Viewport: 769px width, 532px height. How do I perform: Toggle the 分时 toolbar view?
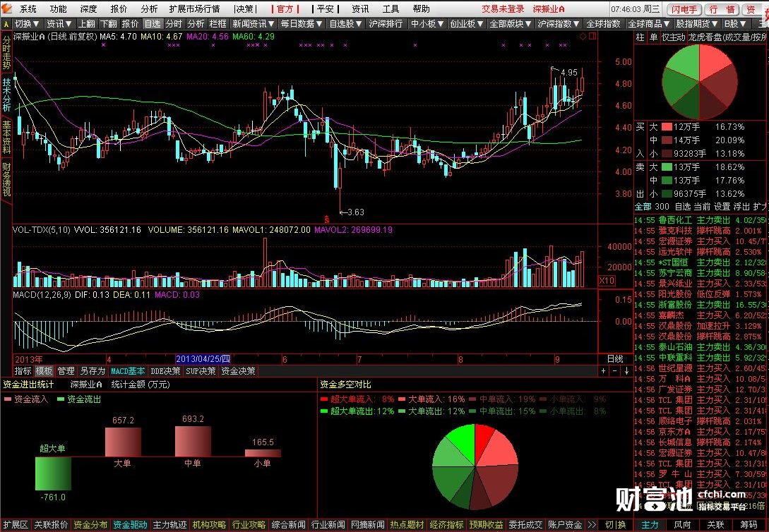pos(174,23)
